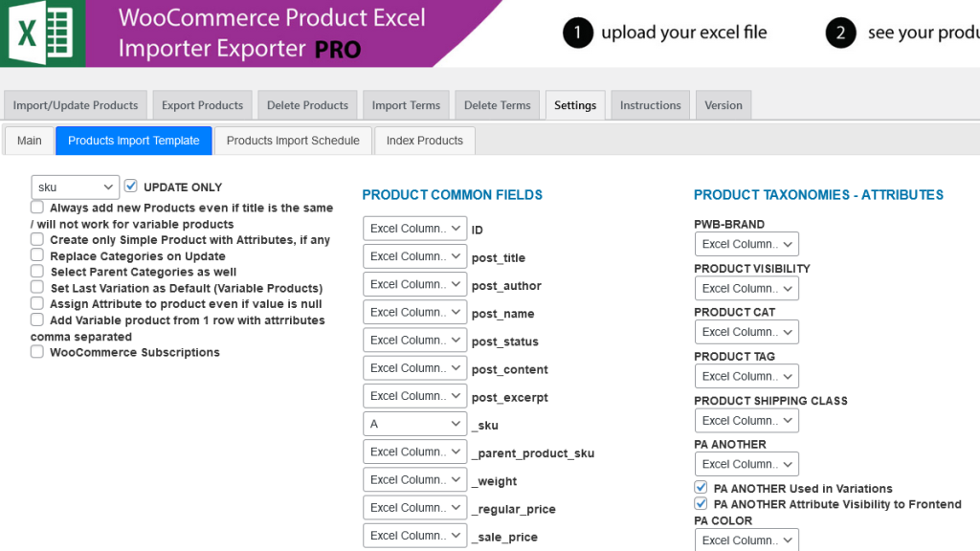Open the post_name column dropdown
Image resolution: width=980 pixels, height=551 pixels.
(x=415, y=313)
